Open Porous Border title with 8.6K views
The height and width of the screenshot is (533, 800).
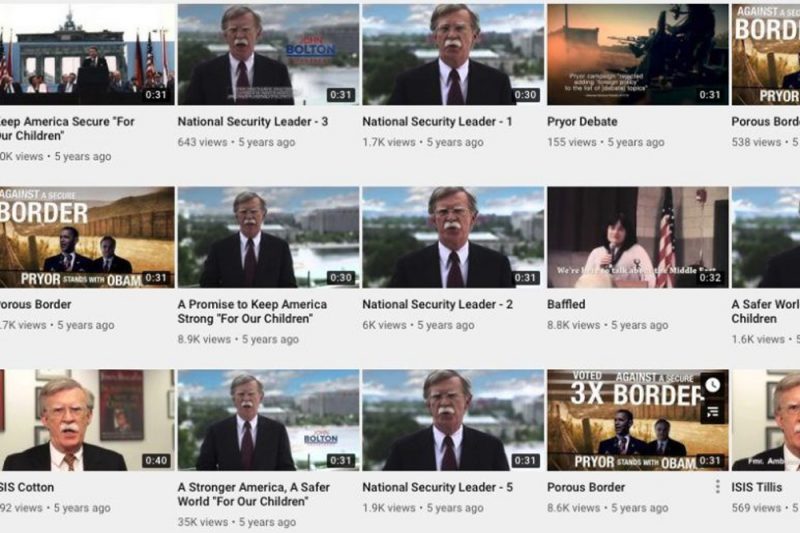[x=586, y=487]
